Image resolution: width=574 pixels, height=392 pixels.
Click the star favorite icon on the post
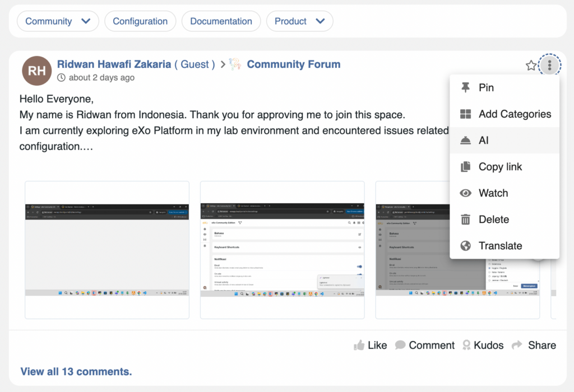[531, 66]
